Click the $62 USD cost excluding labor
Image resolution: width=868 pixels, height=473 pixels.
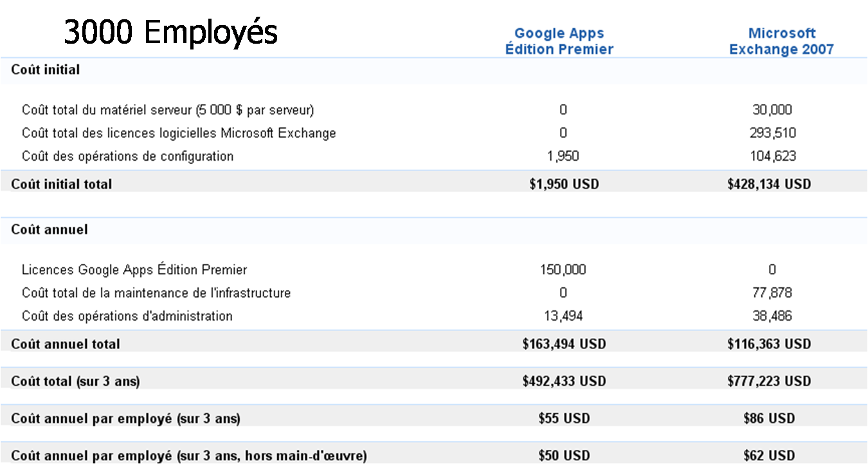(x=769, y=456)
